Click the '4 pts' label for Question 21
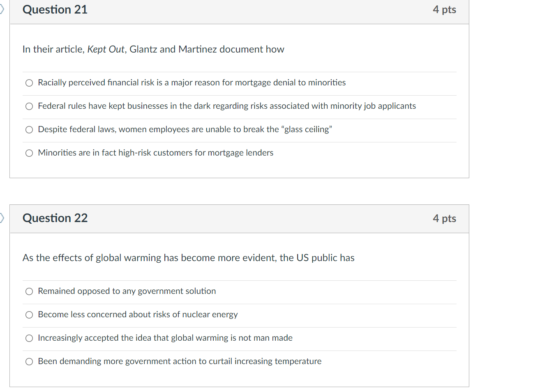Screen dimensions: 556x392 pyautogui.click(x=444, y=9)
